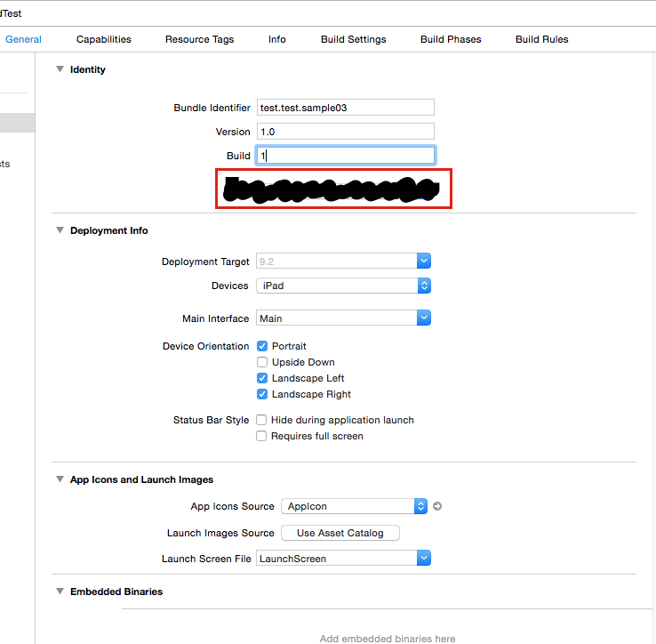Switch to the Build Settings tab
This screenshot has width=656, height=644.
353,39
